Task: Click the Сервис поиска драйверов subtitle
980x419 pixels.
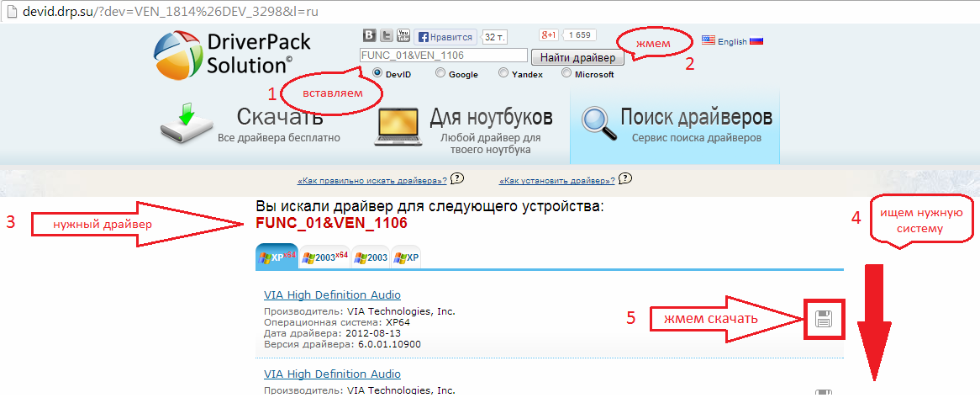Action: 696,138
